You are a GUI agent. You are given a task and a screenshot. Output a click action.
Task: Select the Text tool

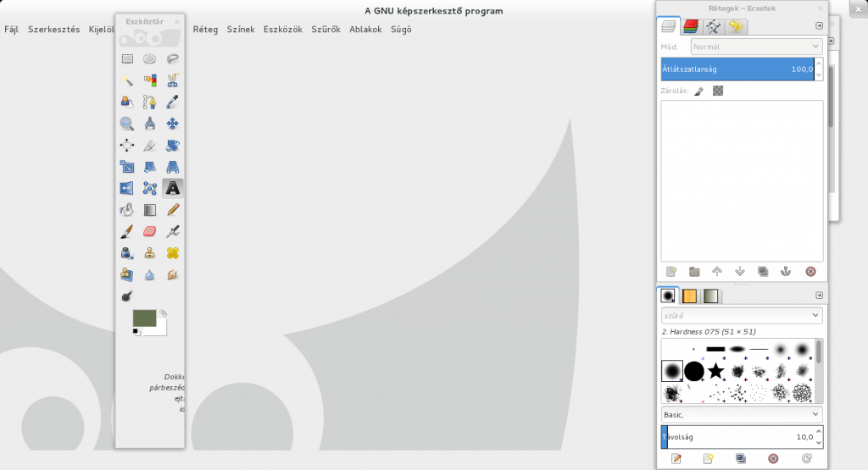coord(173,188)
